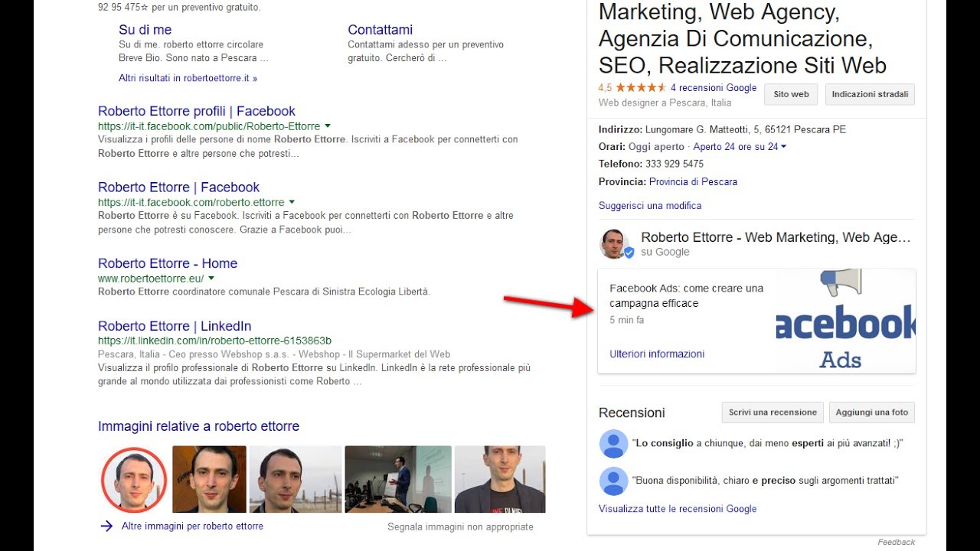Open the red-circled round portrait image
The height and width of the screenshot is (551, 980).
pos(134,480)
